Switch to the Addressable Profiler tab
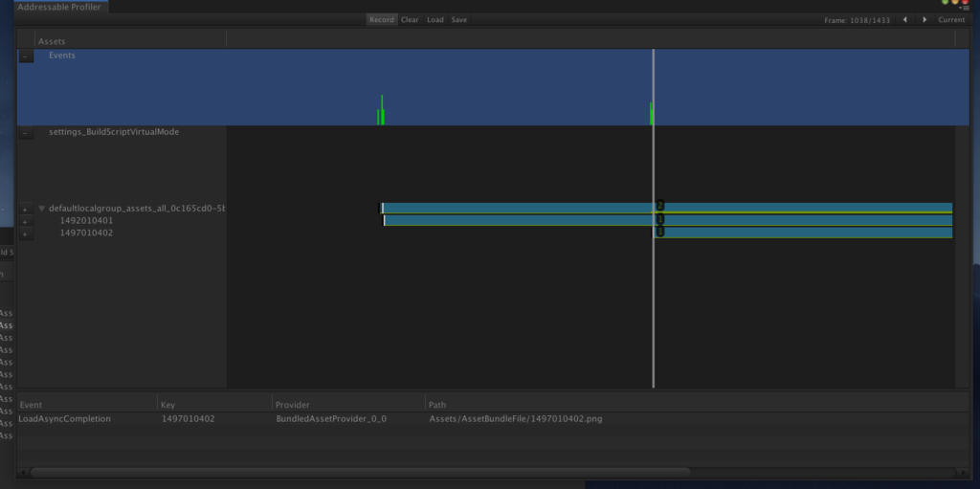Screen dimensions: 980x489 [60, 7]
